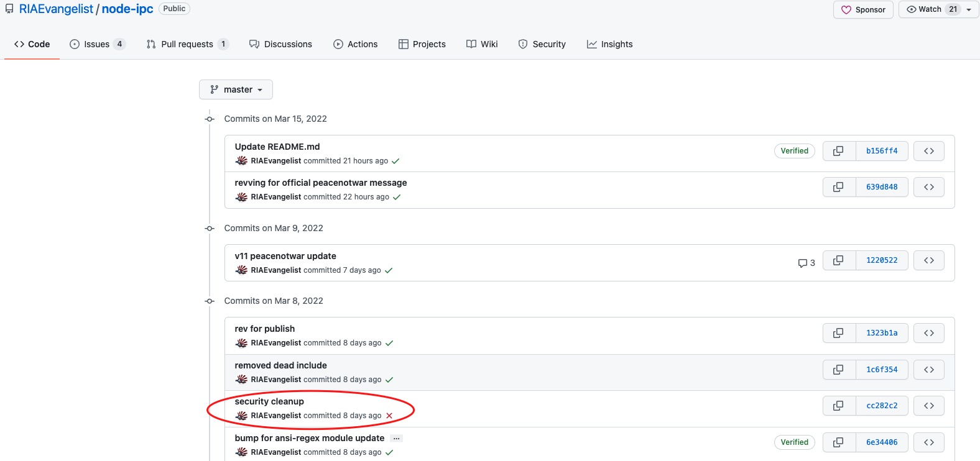Switch to the Projects tab
The height and width of the screenshot is (461, 980).
422,44
